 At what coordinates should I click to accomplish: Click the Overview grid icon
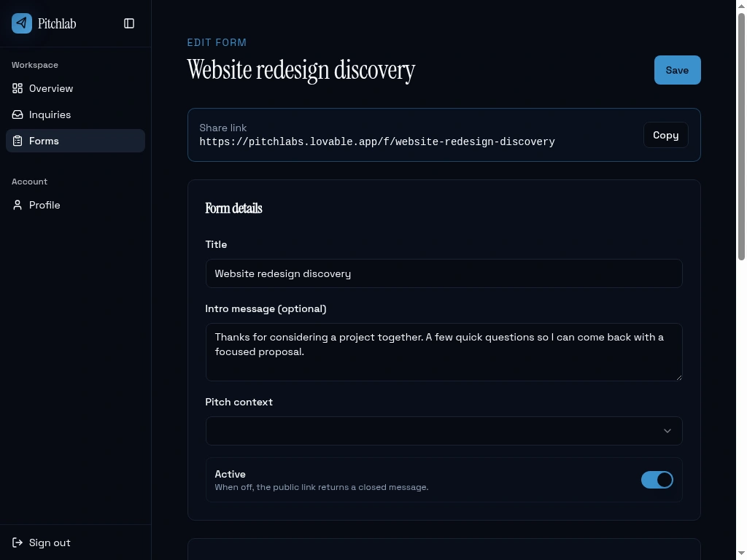[18, 88]
